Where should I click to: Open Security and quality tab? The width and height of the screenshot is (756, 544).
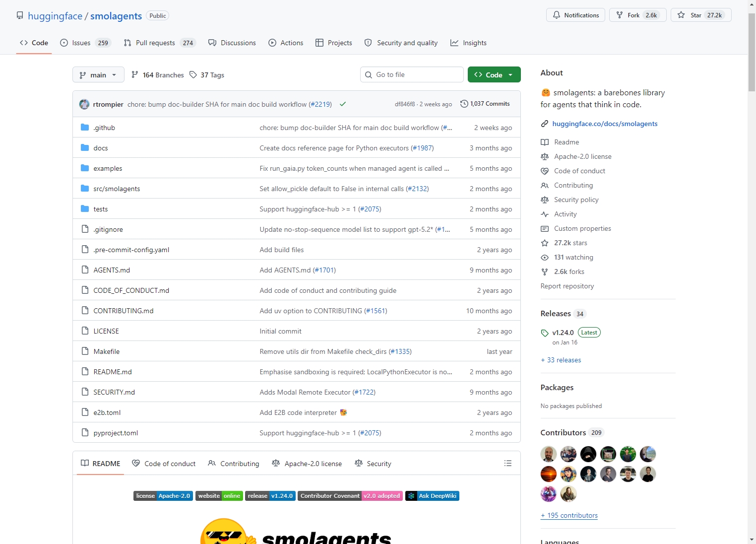[401, 43]
